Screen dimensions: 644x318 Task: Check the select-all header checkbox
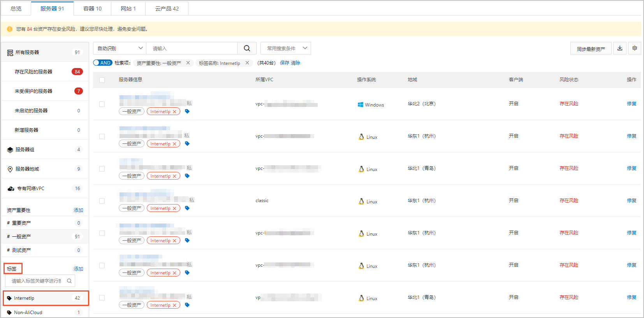click(x=102, y=80)
